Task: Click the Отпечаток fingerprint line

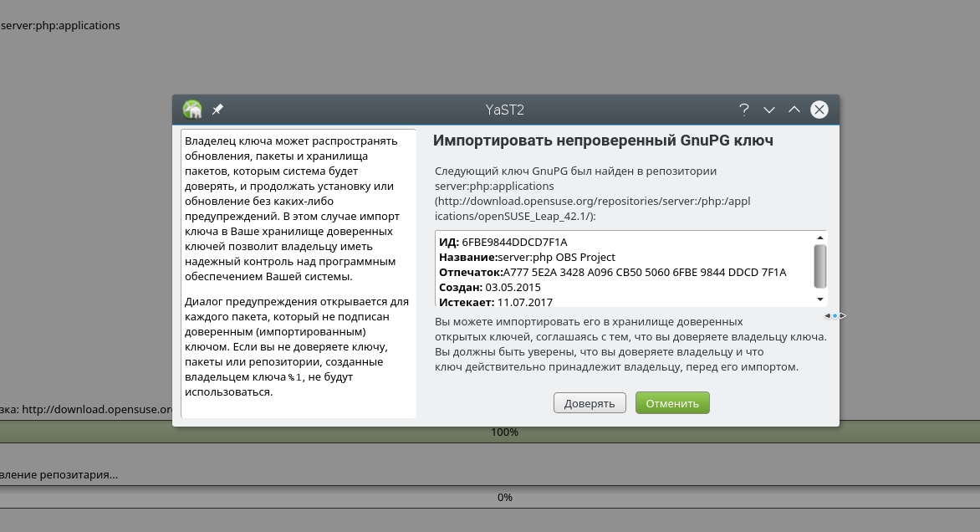Action: [612, 272]
